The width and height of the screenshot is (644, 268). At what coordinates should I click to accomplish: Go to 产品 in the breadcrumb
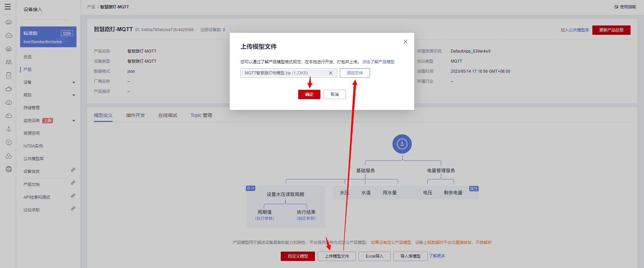point(91,7)
